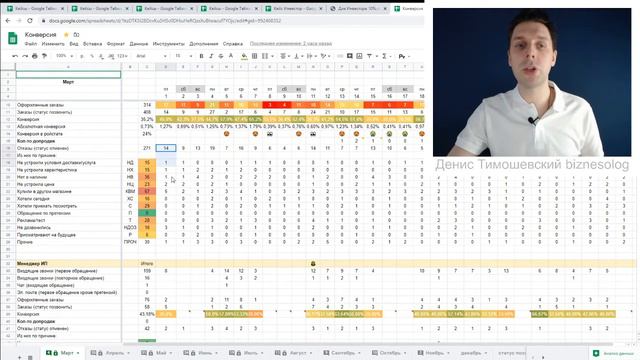Click the Insert chart icon

point(359,56)
